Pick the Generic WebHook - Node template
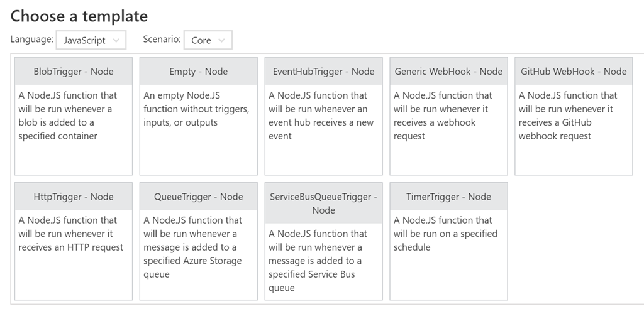 (448, 72)
